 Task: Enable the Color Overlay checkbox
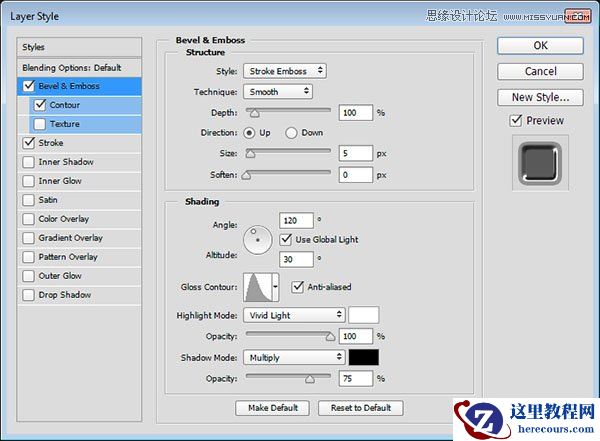tap(29, 219)
